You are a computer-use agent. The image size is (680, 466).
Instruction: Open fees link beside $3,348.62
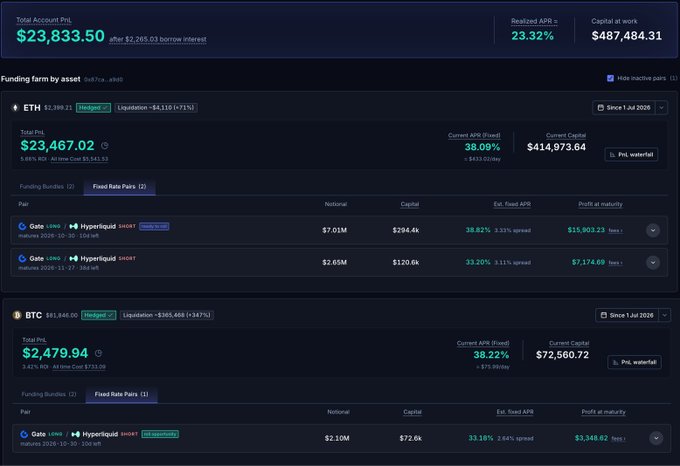point(618,439)
